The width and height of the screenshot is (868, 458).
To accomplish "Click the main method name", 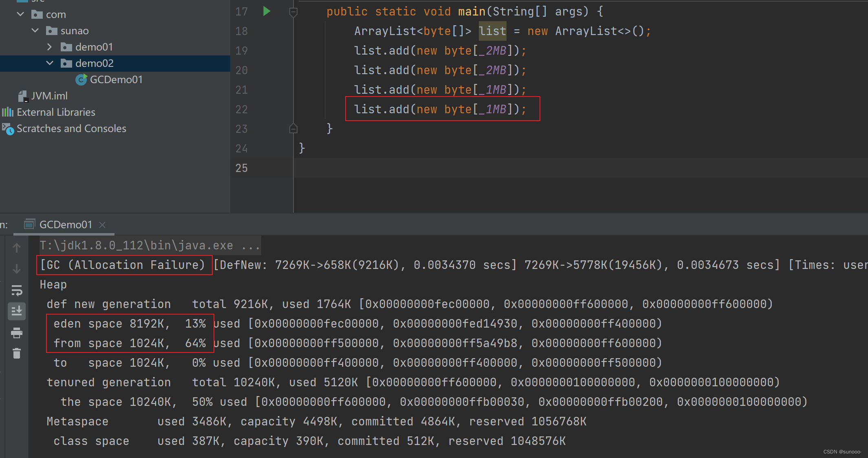I will [x=471, y=11].
